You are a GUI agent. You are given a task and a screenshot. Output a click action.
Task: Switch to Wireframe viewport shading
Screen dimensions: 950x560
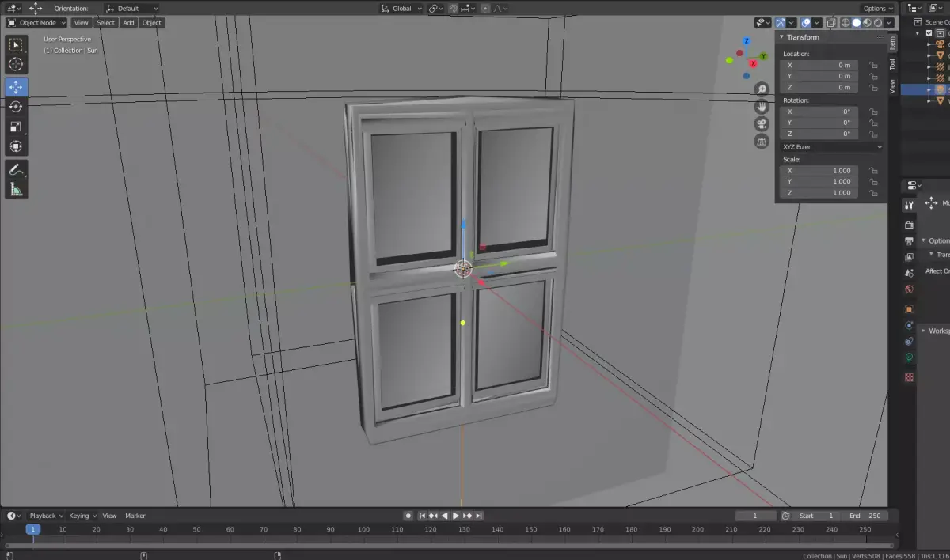(845, 23)
